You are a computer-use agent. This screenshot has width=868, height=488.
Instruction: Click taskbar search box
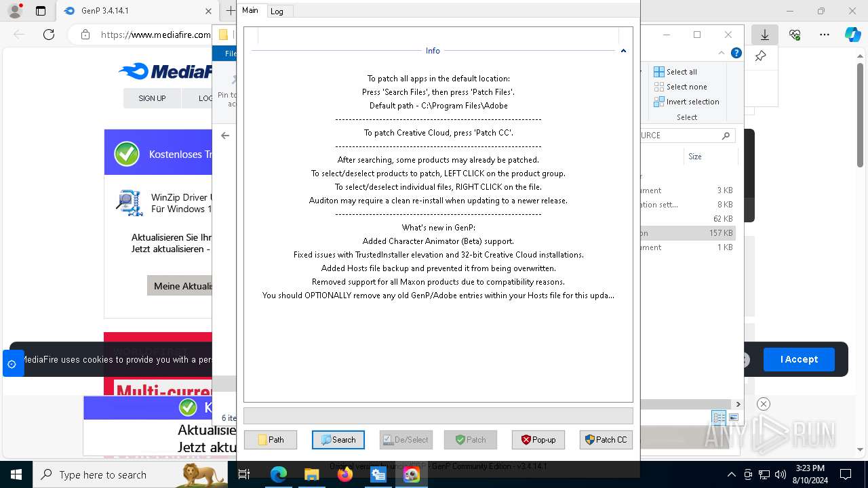click(x=130, y=475)
